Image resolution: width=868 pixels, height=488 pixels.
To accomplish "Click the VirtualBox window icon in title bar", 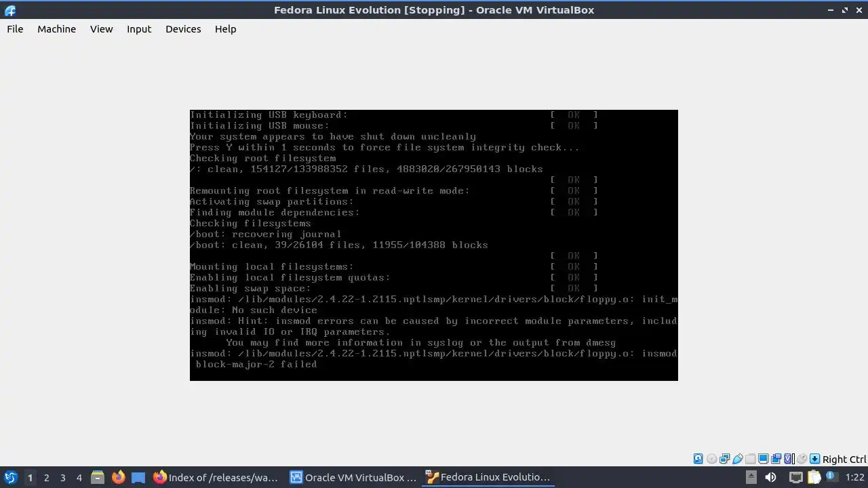I will coord(9,10).
